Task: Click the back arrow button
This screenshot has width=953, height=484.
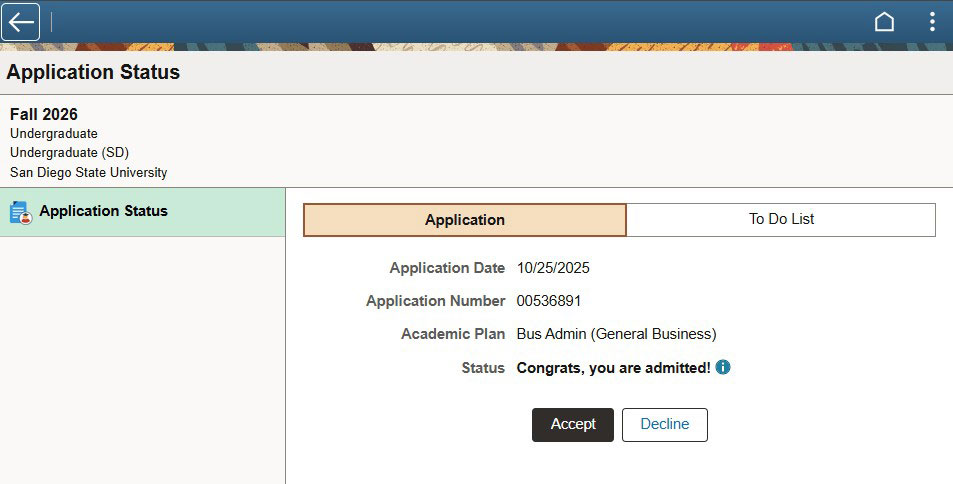Action: click(21, 22)
